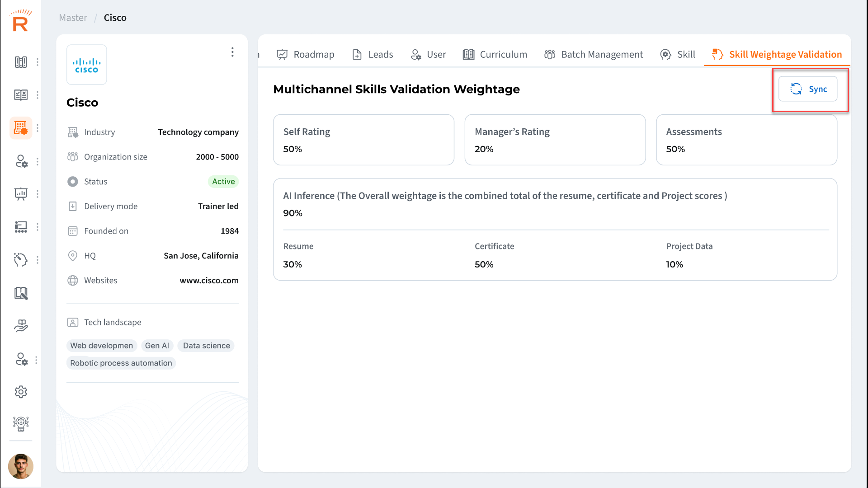The height and width of the screenshot is (488, 868).
Task: Click the Master breadcrumb link
Action: 73,18
